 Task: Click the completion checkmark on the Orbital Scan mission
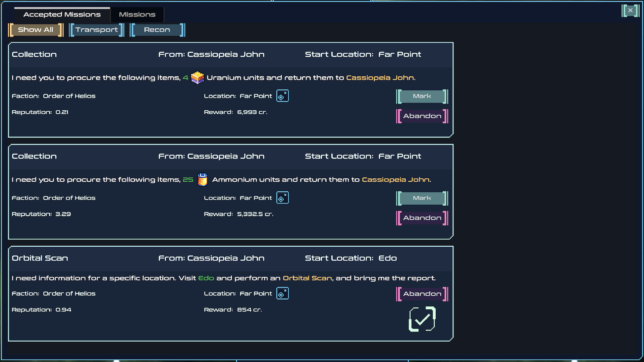coord(422,319)
